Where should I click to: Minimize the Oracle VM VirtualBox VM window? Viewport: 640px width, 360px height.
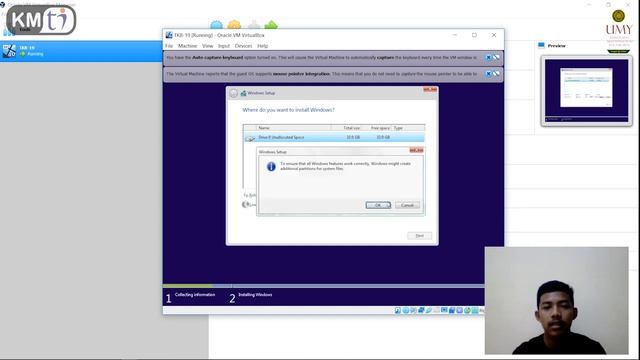tap(455, 35)
